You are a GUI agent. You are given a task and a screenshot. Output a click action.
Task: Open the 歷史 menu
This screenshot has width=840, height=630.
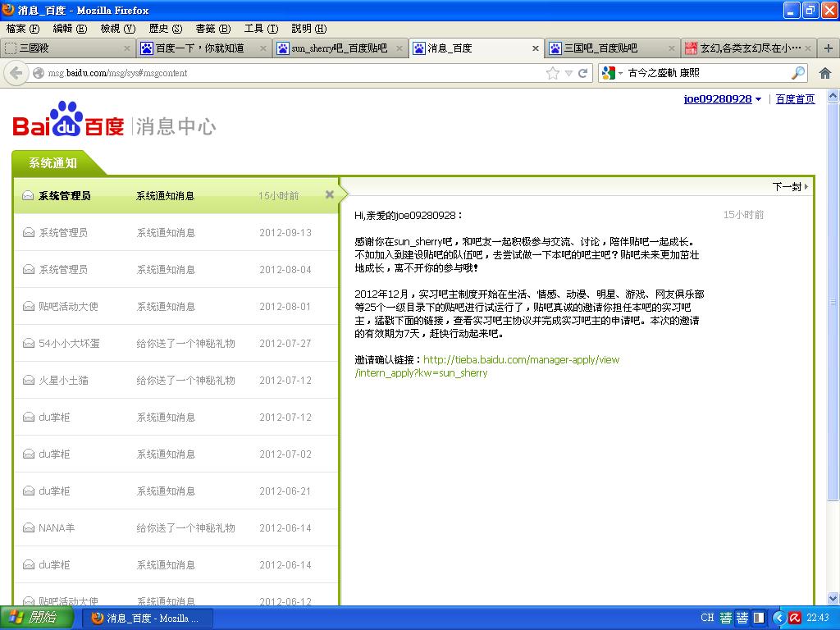tap(166, 29)
